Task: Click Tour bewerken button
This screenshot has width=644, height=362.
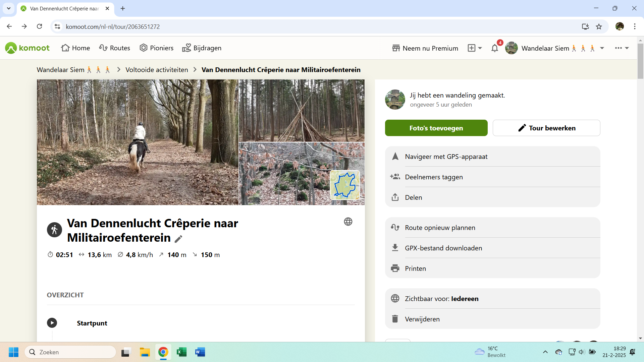Action: coord(546,128)
